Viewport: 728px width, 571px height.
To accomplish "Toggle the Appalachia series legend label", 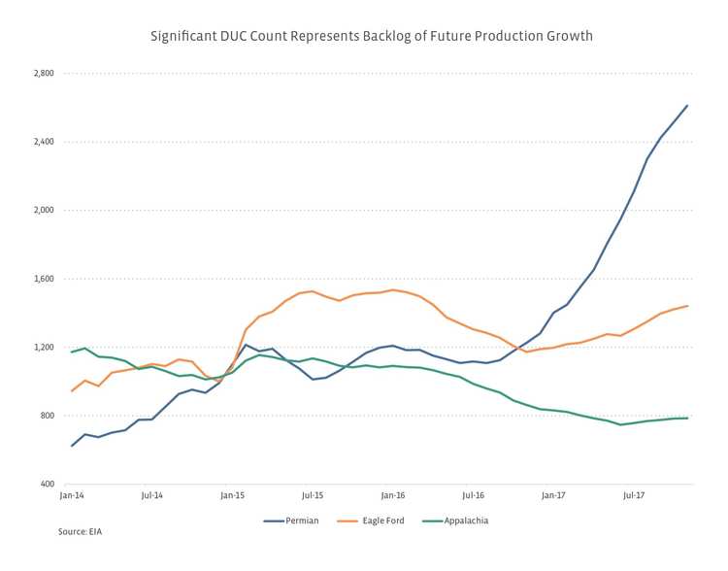I will [468, 521].
